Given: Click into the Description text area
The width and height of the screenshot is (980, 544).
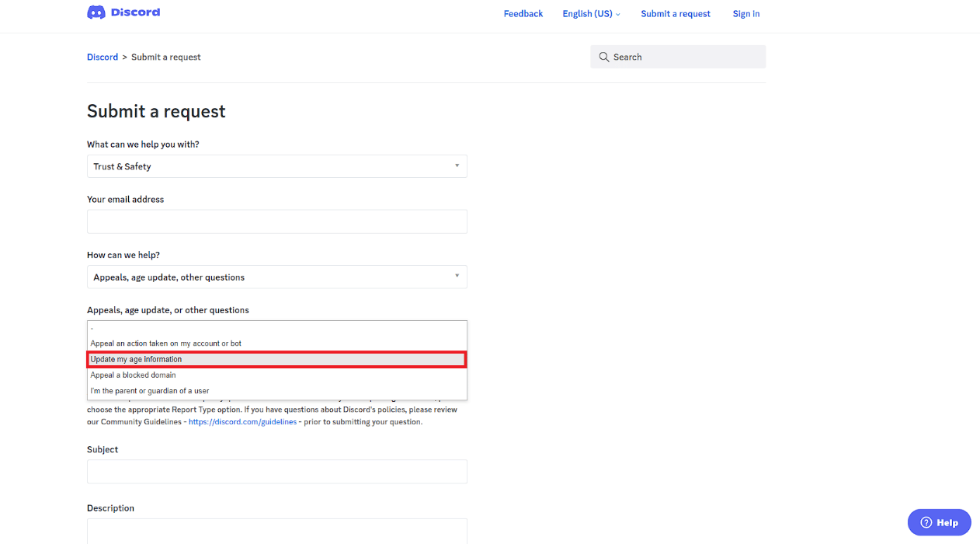Looking at the screenshot, I should click(276, 532).
